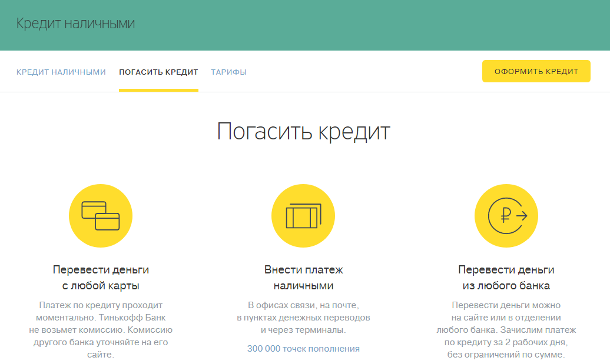Click the Кредит наличными title in green header
This screenshot has height=364, width=610.
(75, 24)
